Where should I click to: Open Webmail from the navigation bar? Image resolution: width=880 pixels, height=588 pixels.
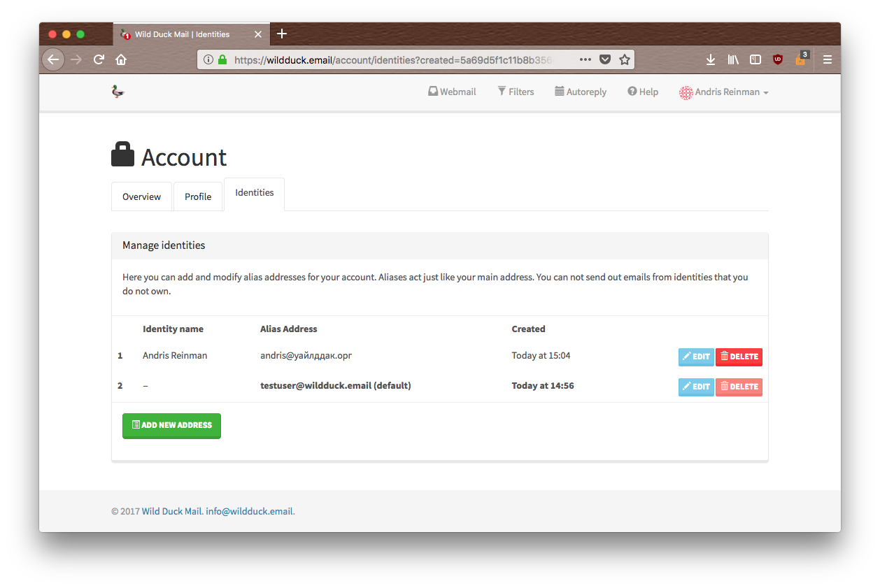tap(452, 92)
